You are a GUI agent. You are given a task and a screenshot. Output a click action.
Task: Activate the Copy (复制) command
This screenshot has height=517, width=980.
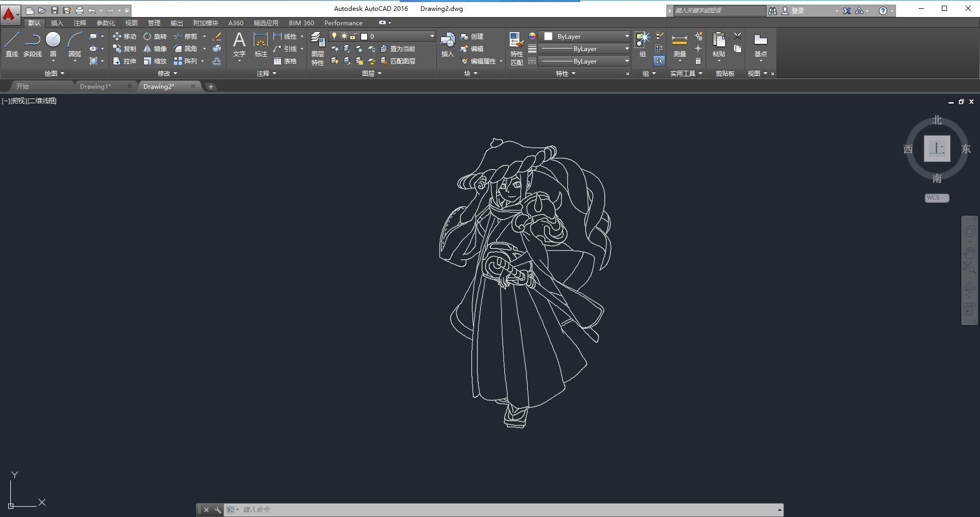point(124,49)
